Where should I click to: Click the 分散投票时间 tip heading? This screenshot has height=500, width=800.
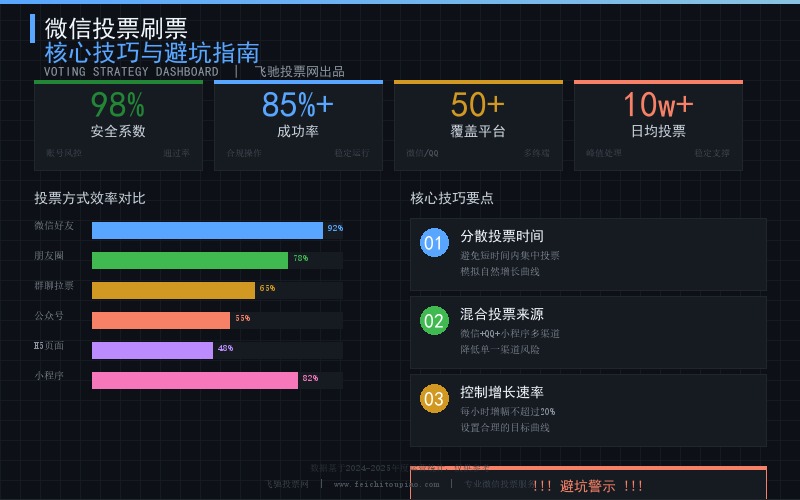click(x=502, y=236)
